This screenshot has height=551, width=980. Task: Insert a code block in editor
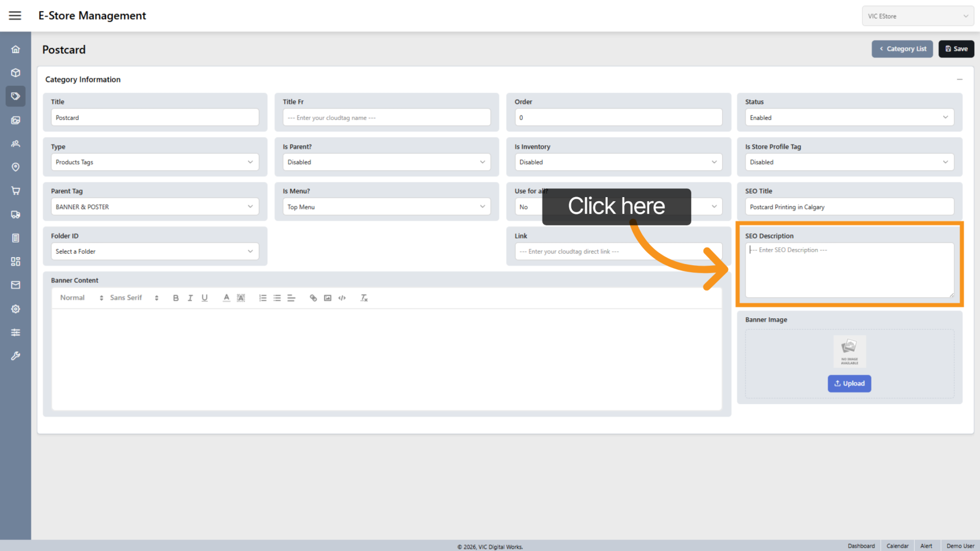tap(342, 298)
